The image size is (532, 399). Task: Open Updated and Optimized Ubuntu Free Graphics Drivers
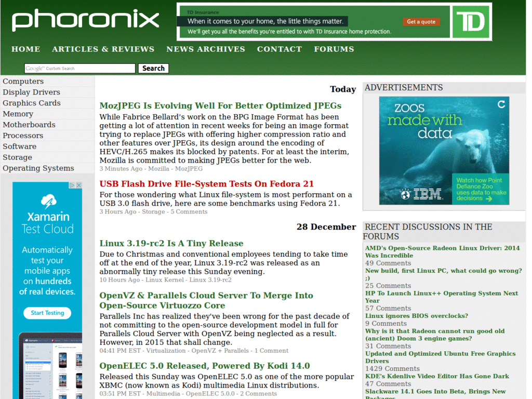click(x=441, y=357)
